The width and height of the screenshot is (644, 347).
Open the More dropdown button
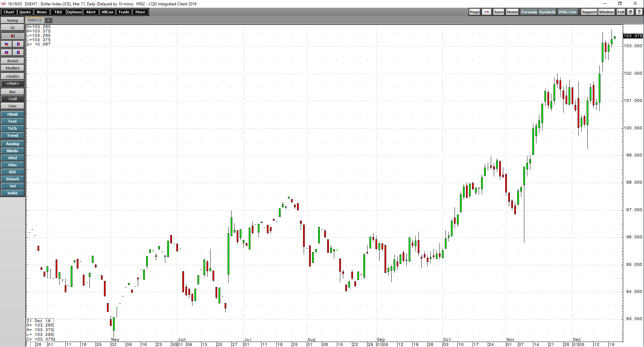coord(140,12)
